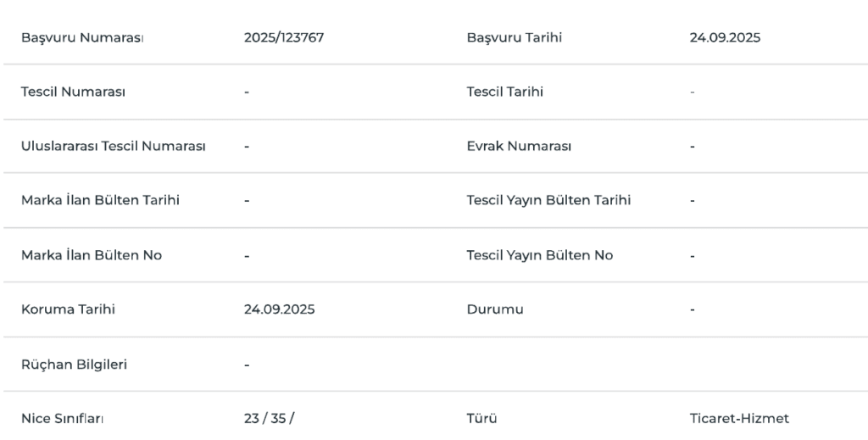Viewport: 868px width, 440px height.
Task: Click the Türü label
Action: tap(481, 419)
